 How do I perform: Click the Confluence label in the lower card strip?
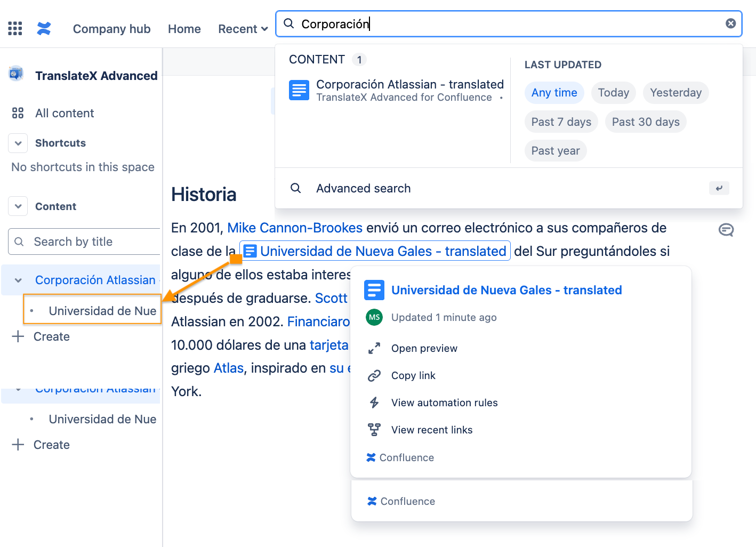click(x=408, y=501)
